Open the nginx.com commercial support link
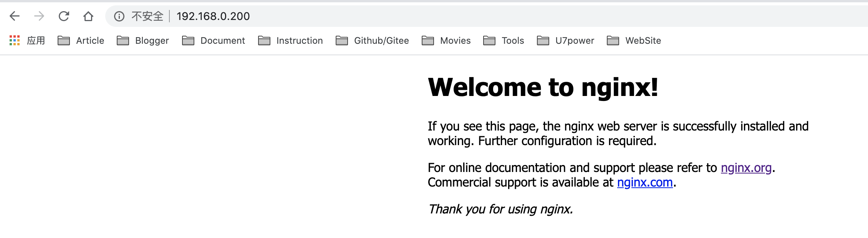This screenshot has width=868, height=238. (645, 182)
